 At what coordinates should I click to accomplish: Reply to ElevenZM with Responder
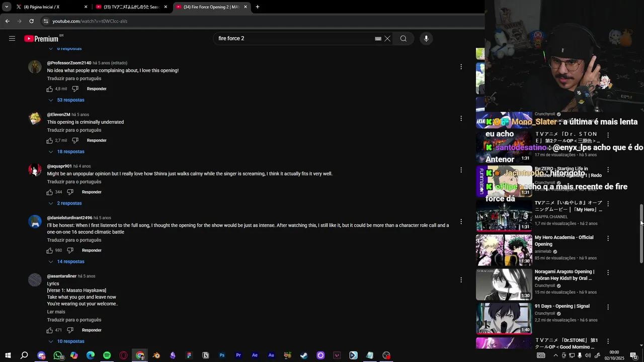97,141
